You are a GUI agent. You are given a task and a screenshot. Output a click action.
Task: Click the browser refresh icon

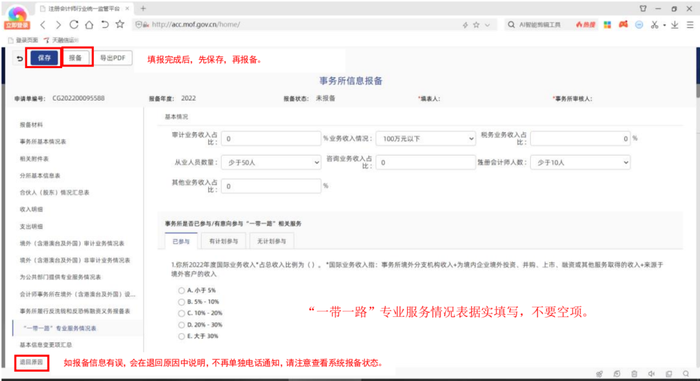(x=74, y=25)
